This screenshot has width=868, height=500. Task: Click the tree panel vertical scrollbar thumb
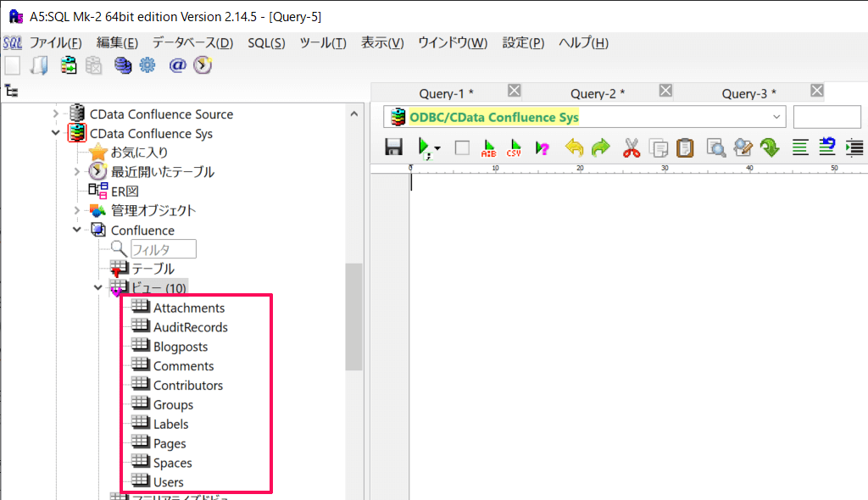353,317
